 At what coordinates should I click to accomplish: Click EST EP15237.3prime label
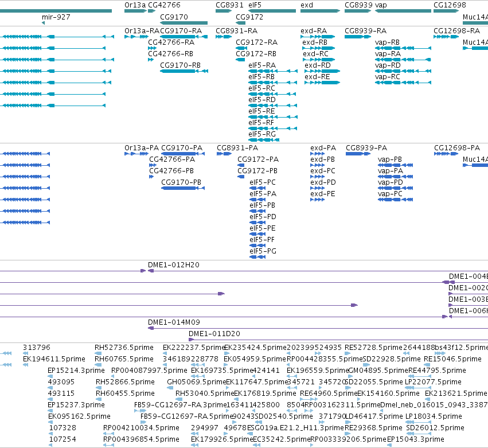click(76, 405)
